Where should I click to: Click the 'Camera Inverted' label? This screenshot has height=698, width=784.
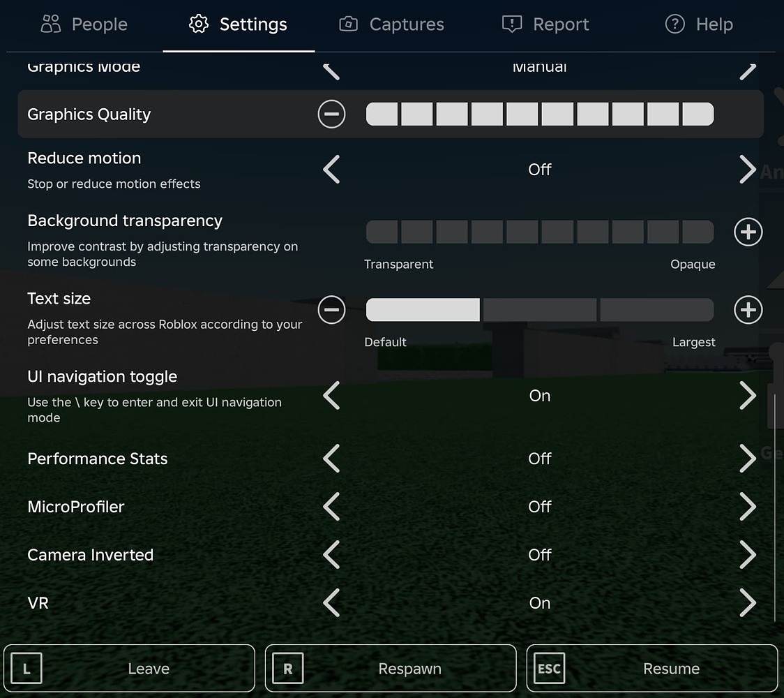coord(91,554)
